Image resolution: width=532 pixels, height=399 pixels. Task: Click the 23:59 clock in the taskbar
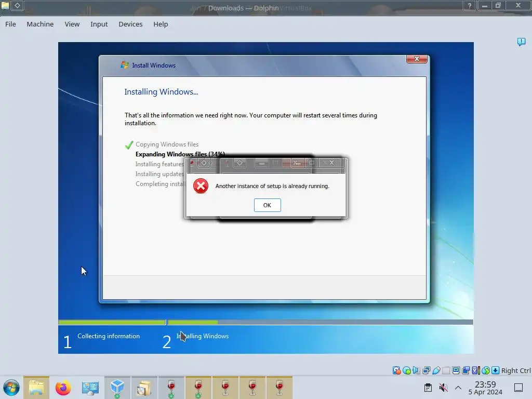pos(485,384)
